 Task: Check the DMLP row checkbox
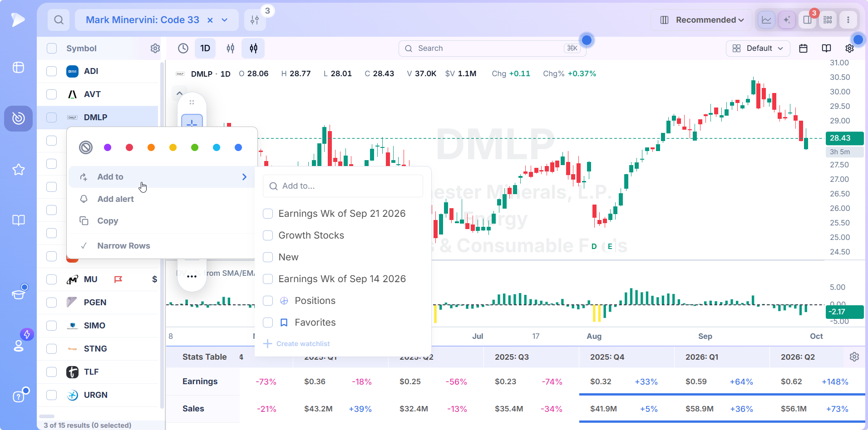52,117
